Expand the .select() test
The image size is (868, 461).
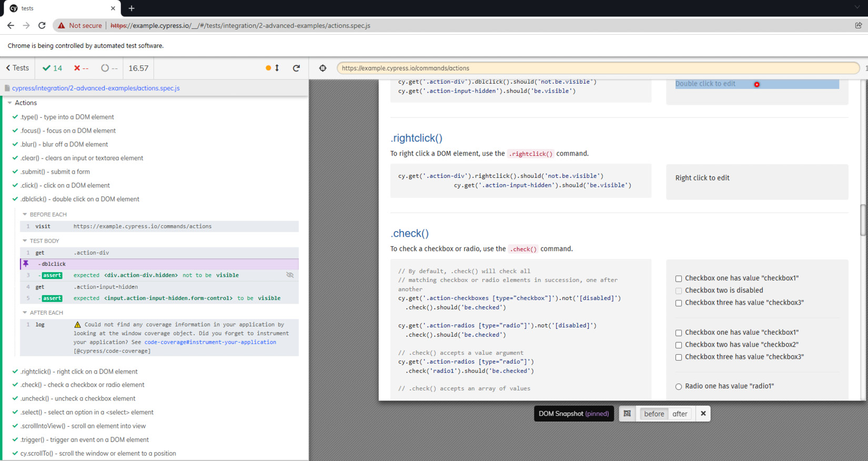(87, 412)
